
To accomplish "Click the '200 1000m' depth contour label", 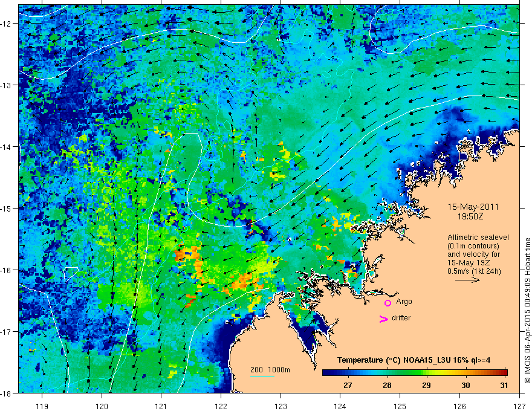I will pos(270,370).
